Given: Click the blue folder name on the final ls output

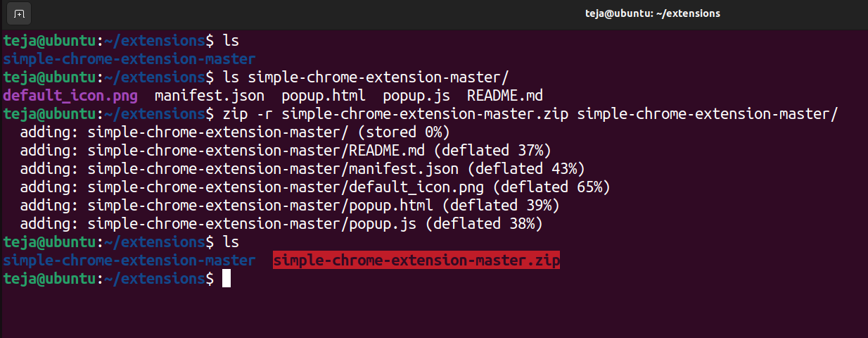Looking at the screenshot, I should (129, 261).
